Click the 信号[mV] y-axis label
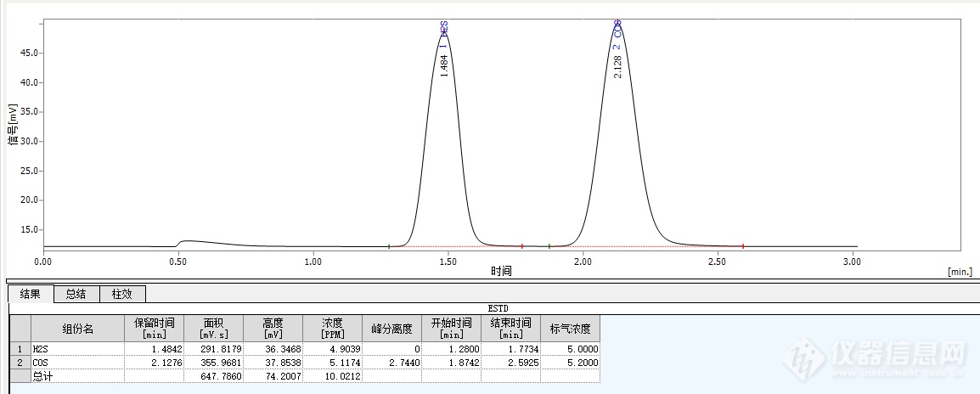980x394 pixels. click(x=13, y=126)
